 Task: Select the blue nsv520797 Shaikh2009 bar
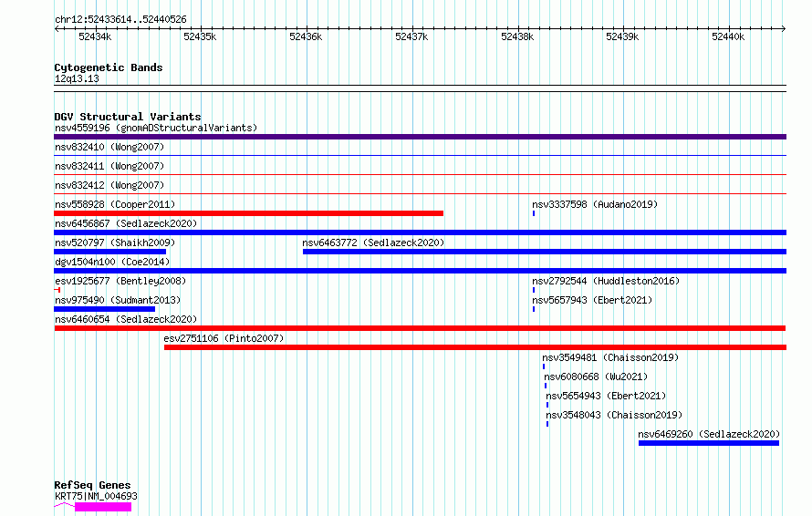[109, 252]
